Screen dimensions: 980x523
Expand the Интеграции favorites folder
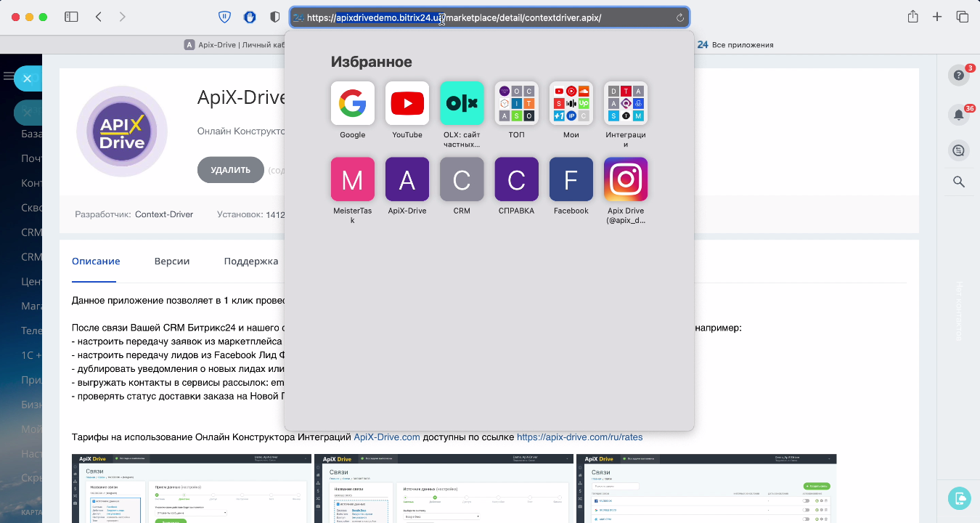pyautogui.click(x=626, y=103)
